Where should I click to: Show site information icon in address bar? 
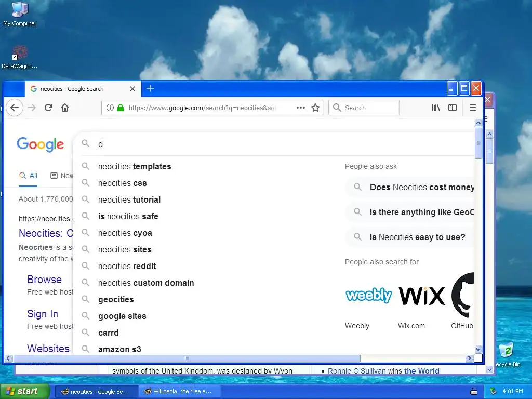tap(110, 108)
